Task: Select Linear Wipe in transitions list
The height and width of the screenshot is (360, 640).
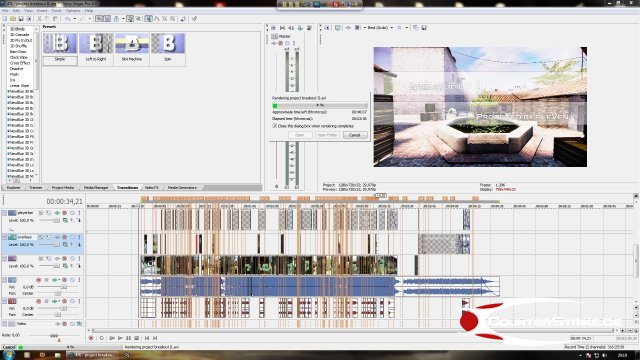Action: pyautogui.click(x=19, y=86)
